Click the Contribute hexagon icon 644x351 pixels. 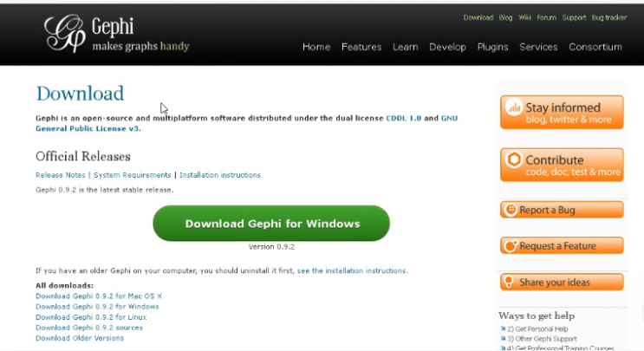tap(514, 159)
